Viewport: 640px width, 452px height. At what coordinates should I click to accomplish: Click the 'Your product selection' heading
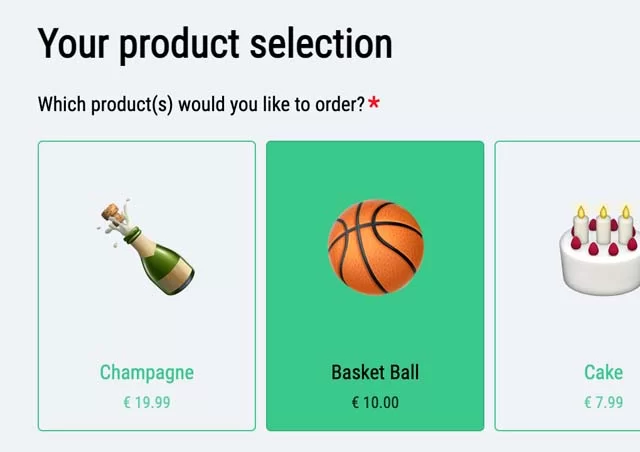point(215,44)
